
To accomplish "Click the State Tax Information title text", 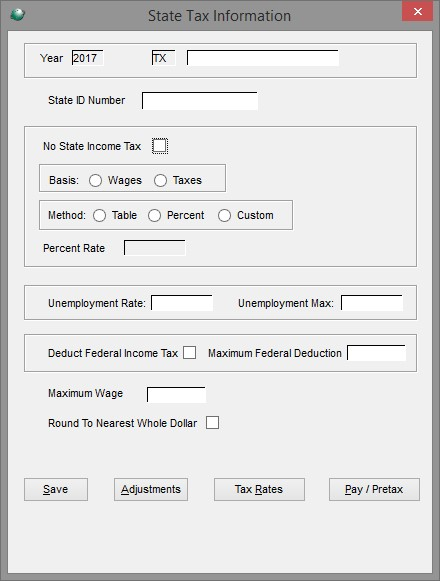I will [x=219, y=16].
